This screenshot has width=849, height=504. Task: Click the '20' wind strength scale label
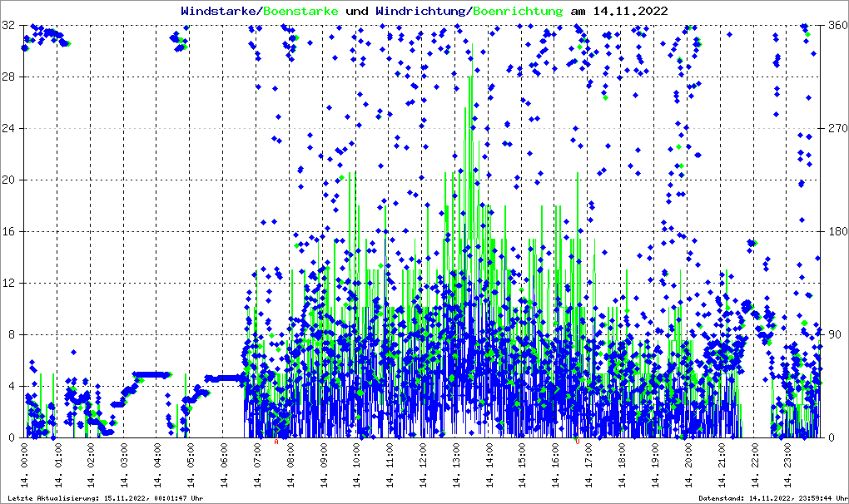tap(8, 180)
